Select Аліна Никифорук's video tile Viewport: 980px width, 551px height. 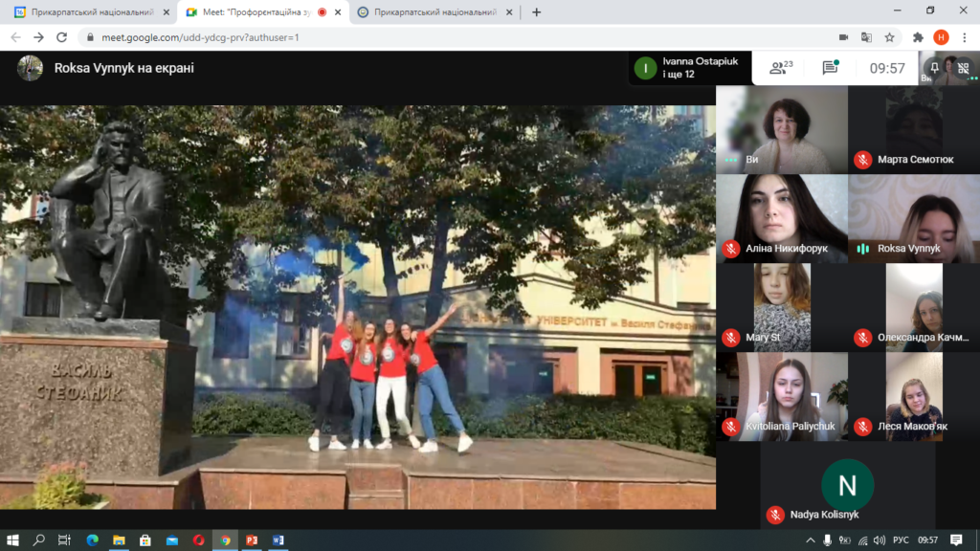(x=782, y=218)
